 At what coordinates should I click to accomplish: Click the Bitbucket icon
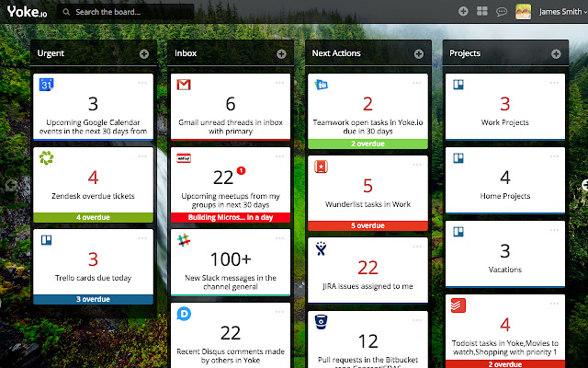[x=321, y=322]
